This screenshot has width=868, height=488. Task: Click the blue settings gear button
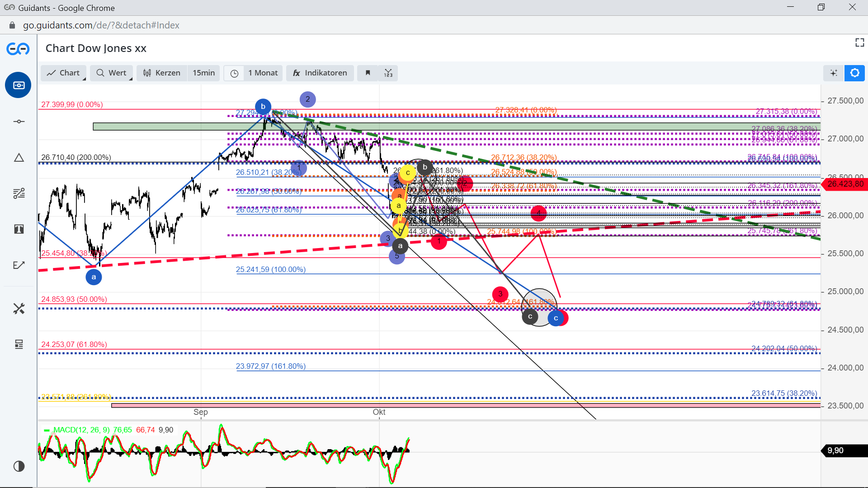(x=854, y=73)
